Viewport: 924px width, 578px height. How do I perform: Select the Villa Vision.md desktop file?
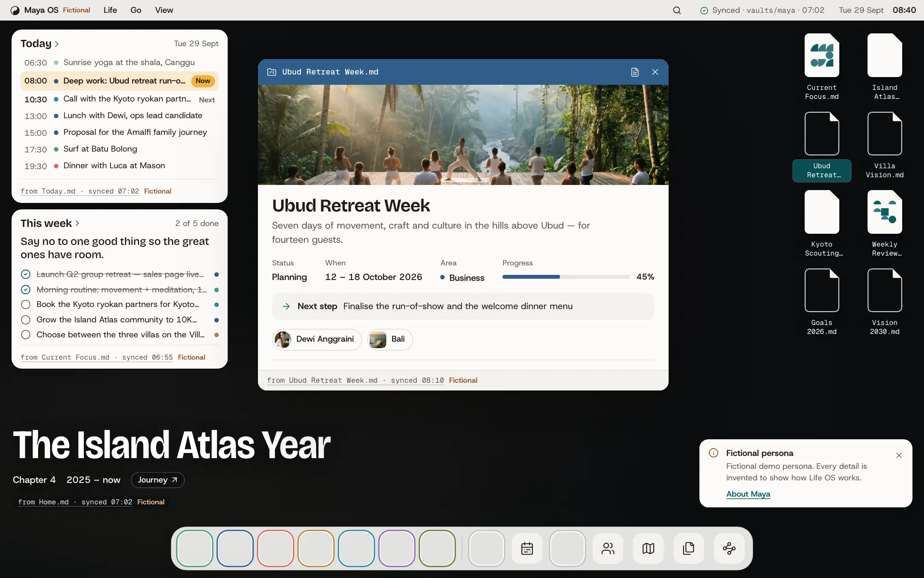point(885,146)
